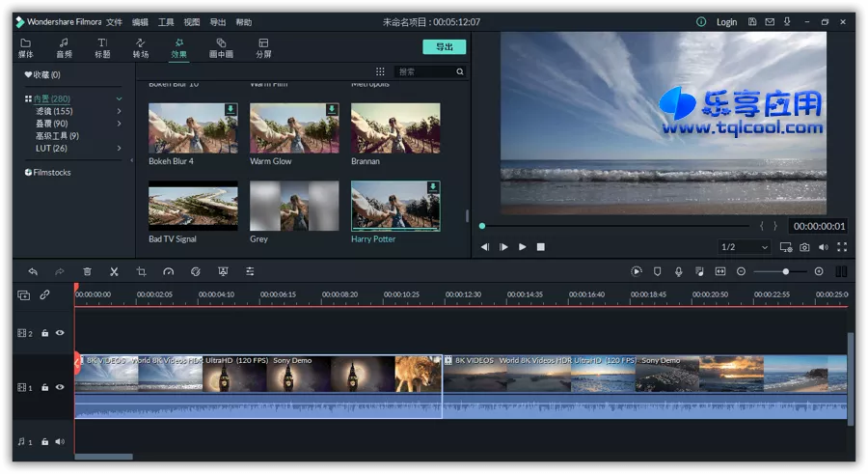868x474 pixels.
Task: Click the effects search field
Action: [425, 71]
